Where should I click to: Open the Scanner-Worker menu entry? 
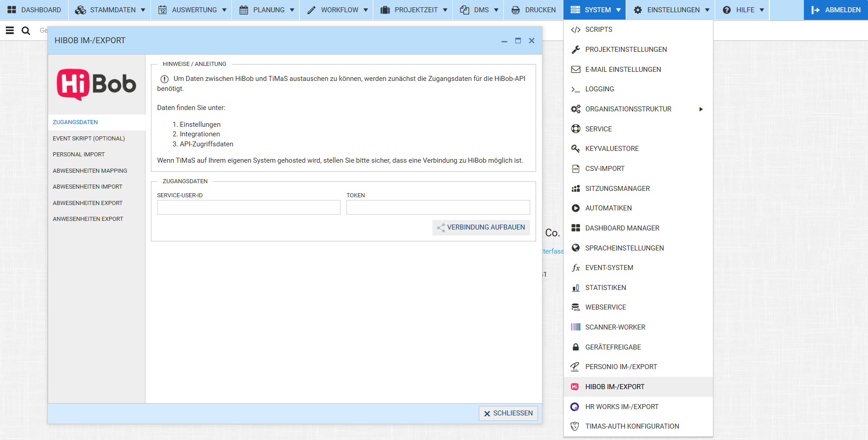point(638,327)
